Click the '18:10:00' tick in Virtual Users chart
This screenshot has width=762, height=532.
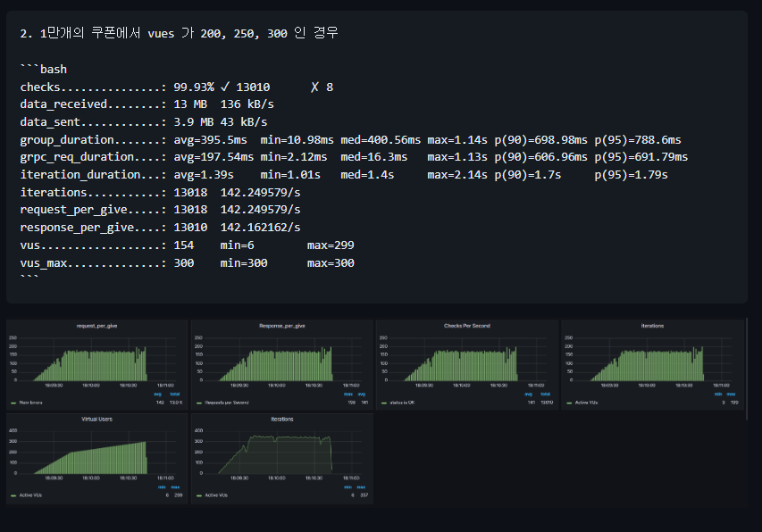point(91,478)
